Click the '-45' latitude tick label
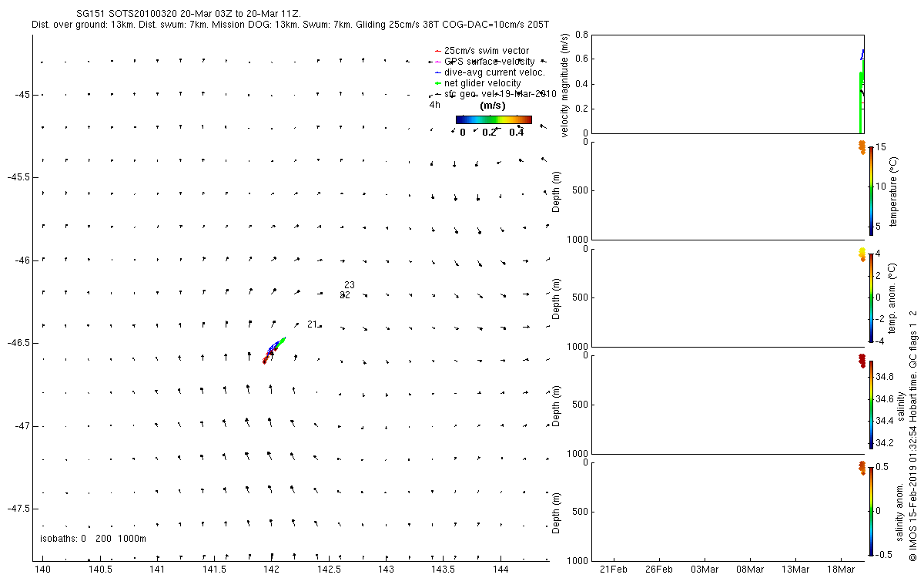 point(22,95)
